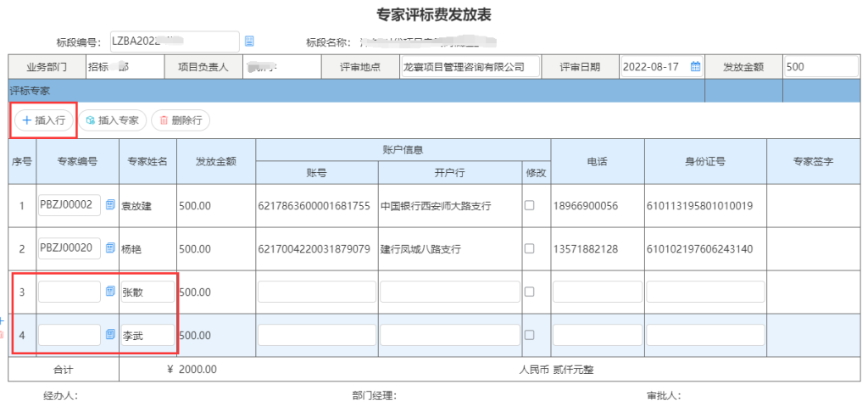Click 开户行 input in row 3

(450, 292)
